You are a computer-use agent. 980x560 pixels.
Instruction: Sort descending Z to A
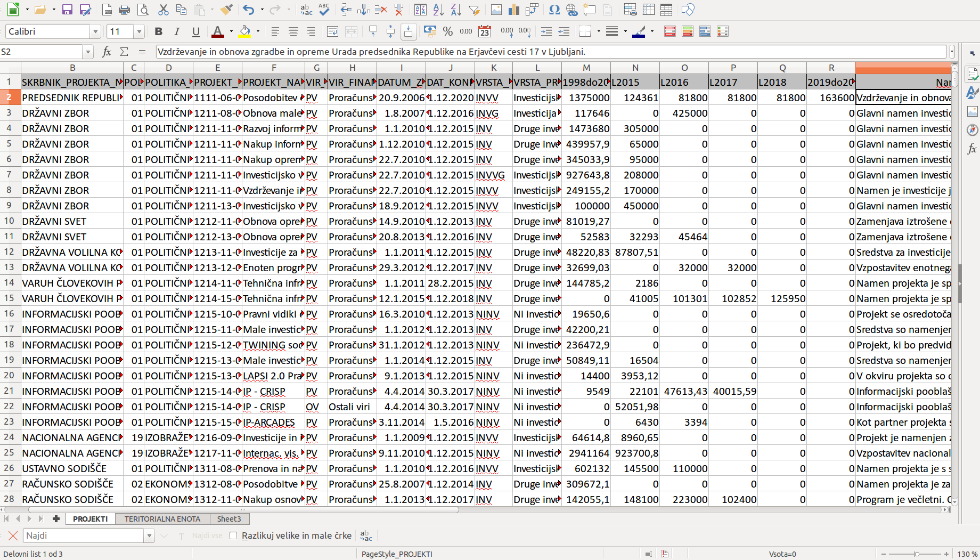click(456, 10)
